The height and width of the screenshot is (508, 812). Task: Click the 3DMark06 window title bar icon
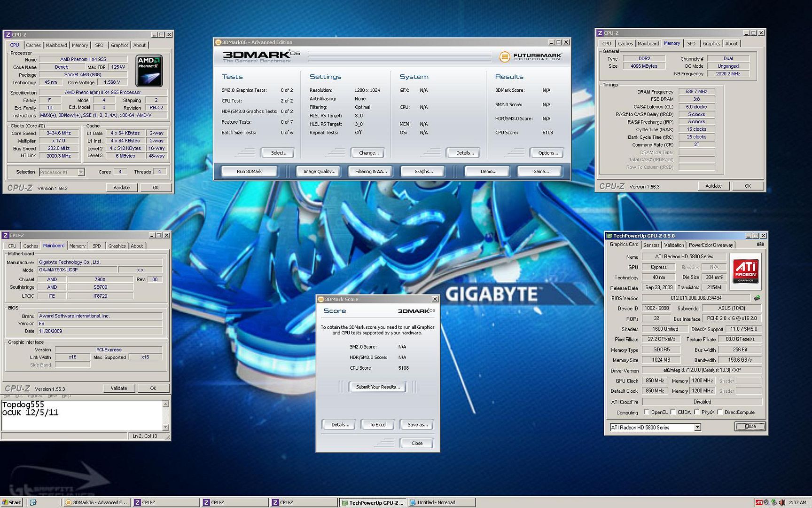tap(218, 42)
